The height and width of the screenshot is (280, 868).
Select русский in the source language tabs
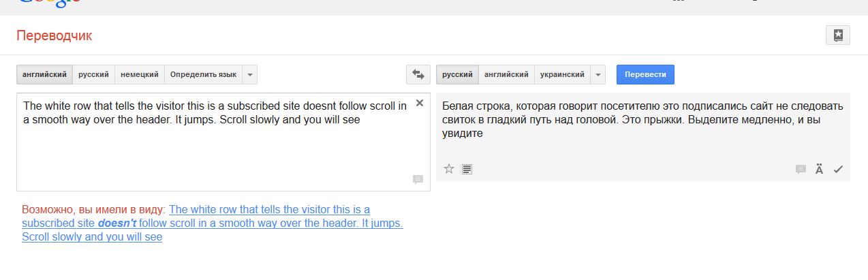click(x=93, y=74)
